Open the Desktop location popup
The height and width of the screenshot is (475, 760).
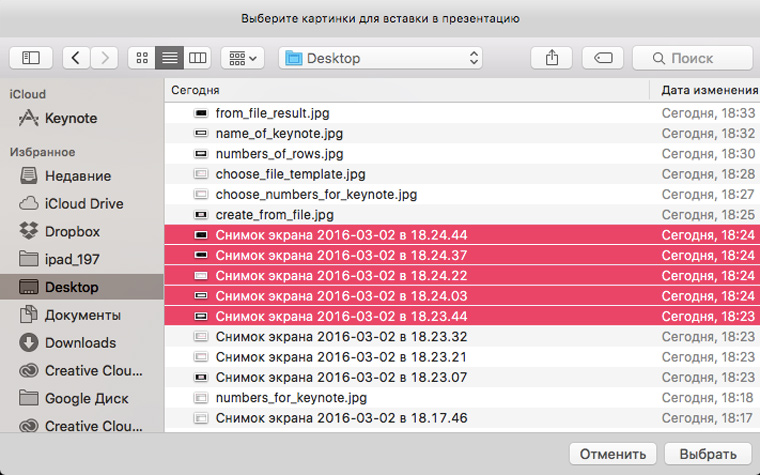pos(382,58)
